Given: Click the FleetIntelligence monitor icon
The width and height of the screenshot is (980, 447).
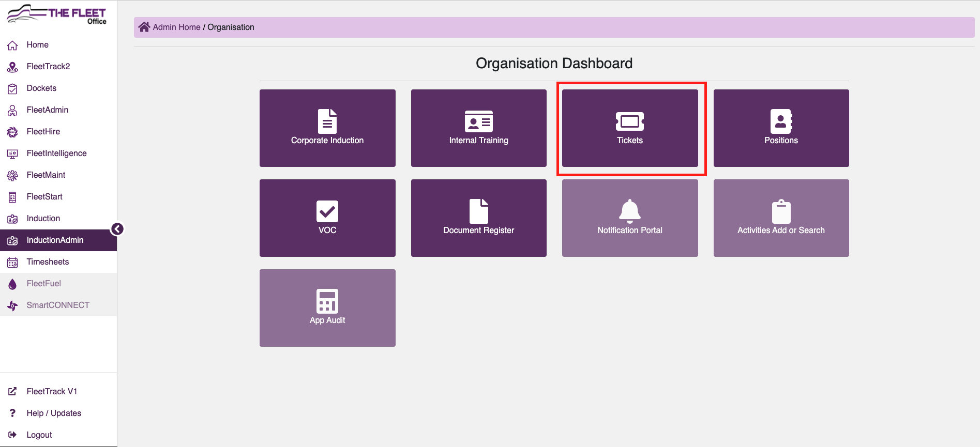Looking at the screenshot, I should click(12, 154).
